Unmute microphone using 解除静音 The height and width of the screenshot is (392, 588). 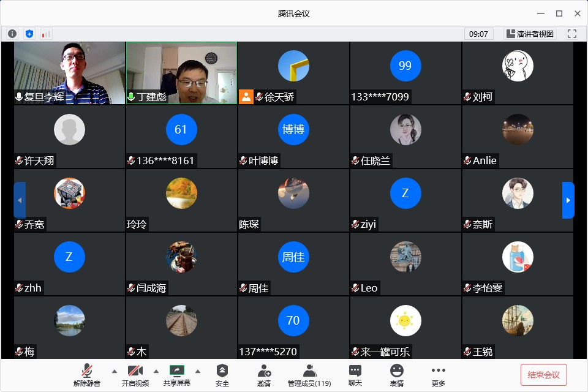tap(87, 375)
